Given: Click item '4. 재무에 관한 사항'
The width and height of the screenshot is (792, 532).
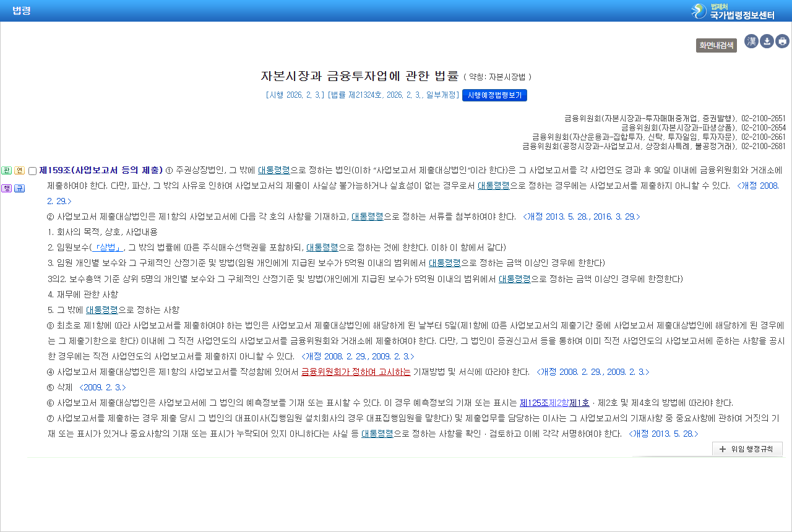Looking at the screenshot, I should click(82, 294).
